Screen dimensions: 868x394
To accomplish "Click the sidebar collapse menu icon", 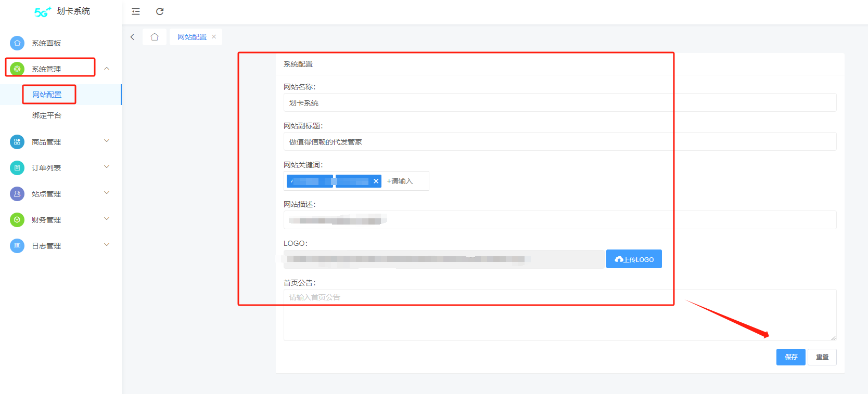I will point(136,11).
